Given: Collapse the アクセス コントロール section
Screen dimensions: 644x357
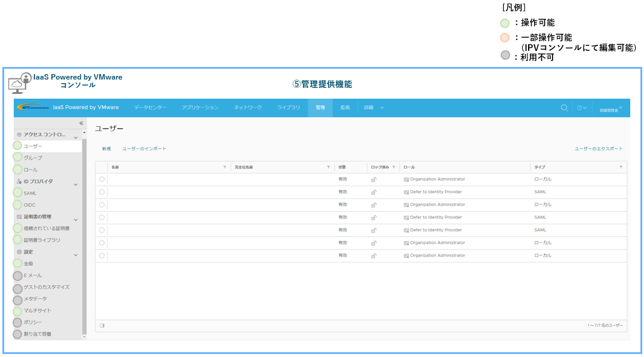Looking at the screenshot, I should coord(76,138).
